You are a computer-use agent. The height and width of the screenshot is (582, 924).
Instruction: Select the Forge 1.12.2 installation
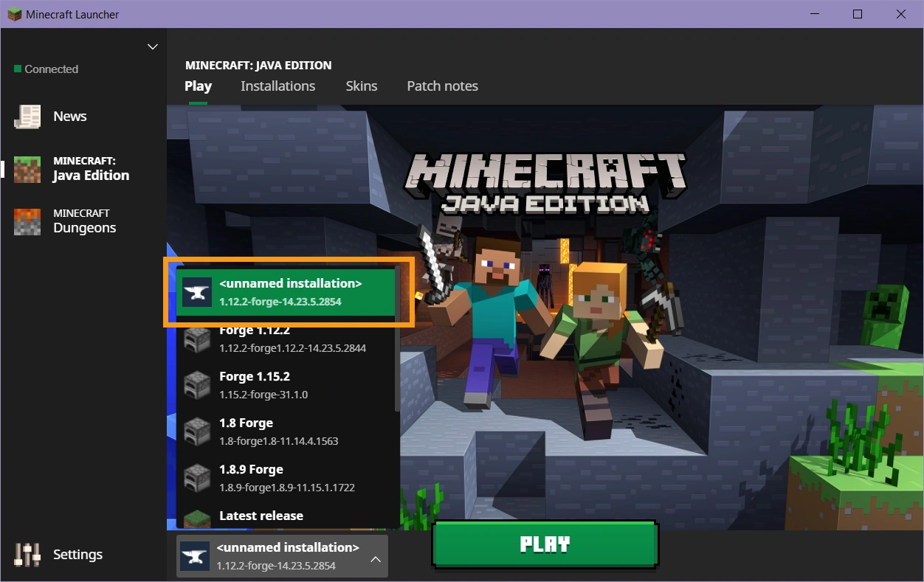tap(286, 339)
